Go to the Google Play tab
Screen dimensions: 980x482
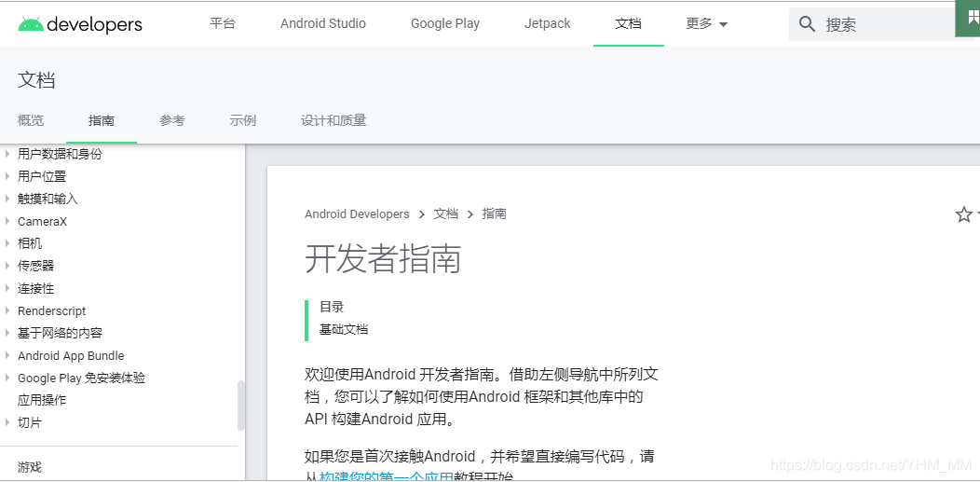445,23
